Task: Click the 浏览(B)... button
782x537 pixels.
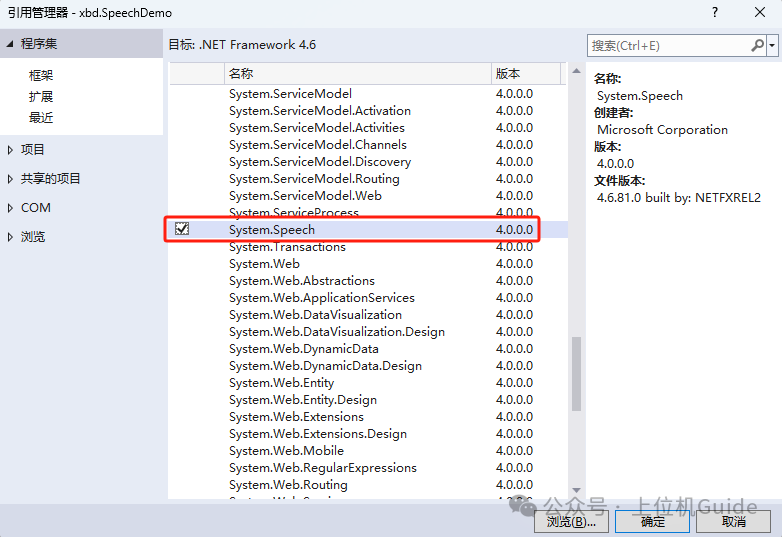Action: tap(571, 521)
